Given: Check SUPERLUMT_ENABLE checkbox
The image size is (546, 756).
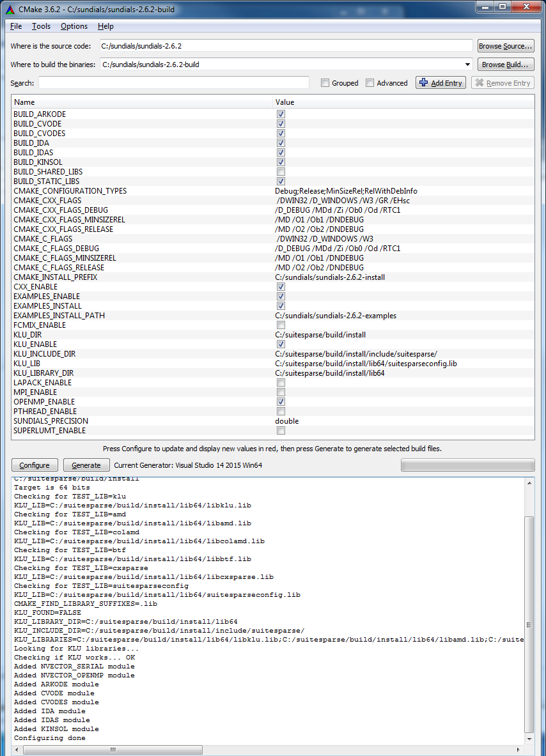Looking at the screenshot, I should (281, 431).
